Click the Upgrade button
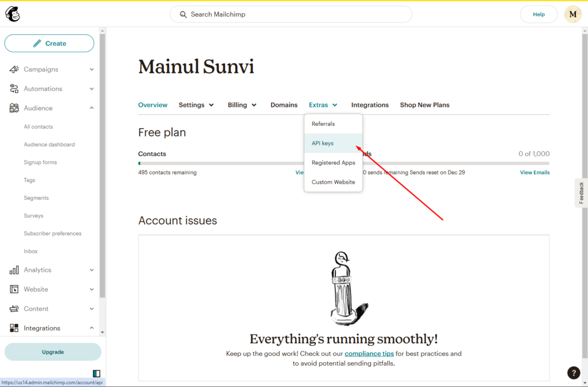Viewport: 588px width, 387px height. tap(53, 352)
